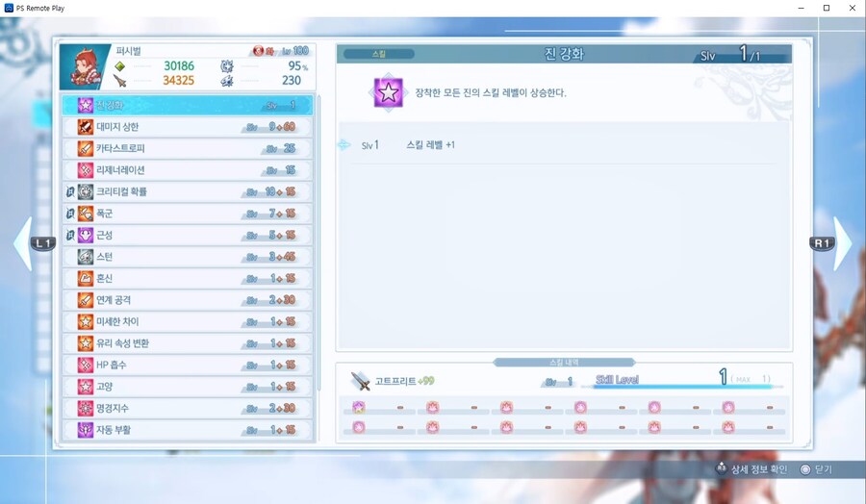This screenshot has width=866, height=504.
Task: Select the 유리 속성 변환 skill icon
Action: [x=85, y=342]
